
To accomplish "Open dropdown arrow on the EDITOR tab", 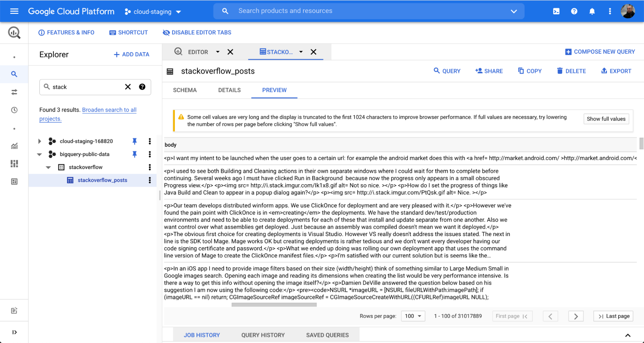I will click(x=218, y=52).
